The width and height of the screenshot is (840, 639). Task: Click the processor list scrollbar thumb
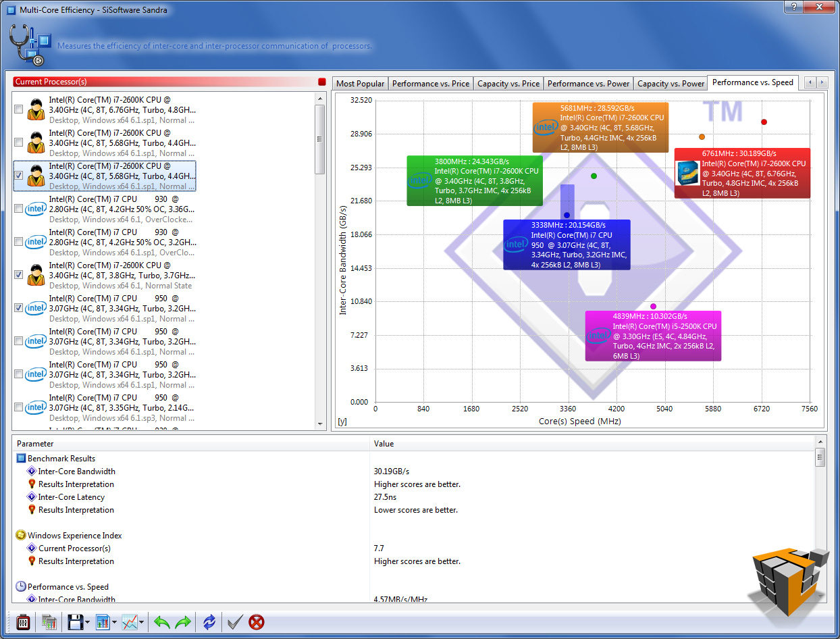click(x=321, y=139)
